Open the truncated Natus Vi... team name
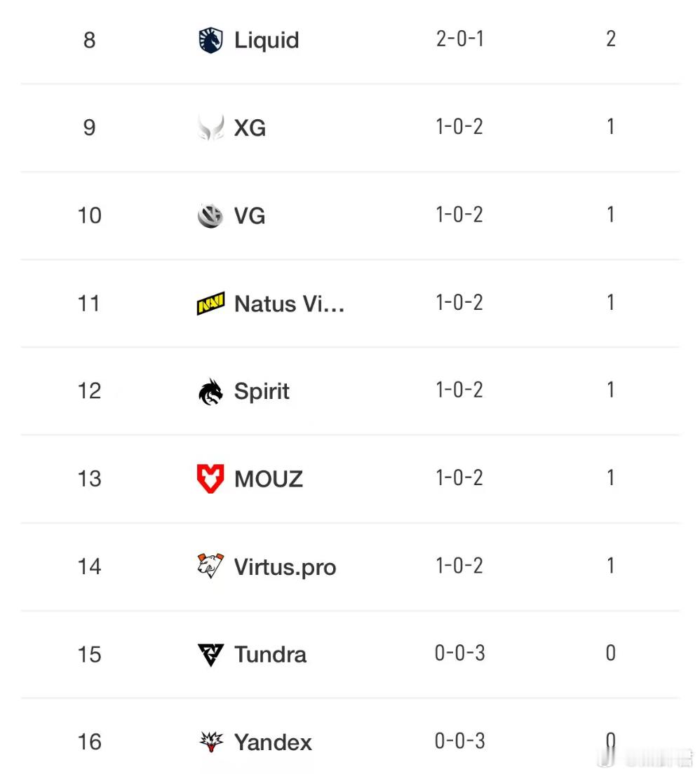Image resolution: width=700 pixels, height=774 pixels. pos(289,304)
